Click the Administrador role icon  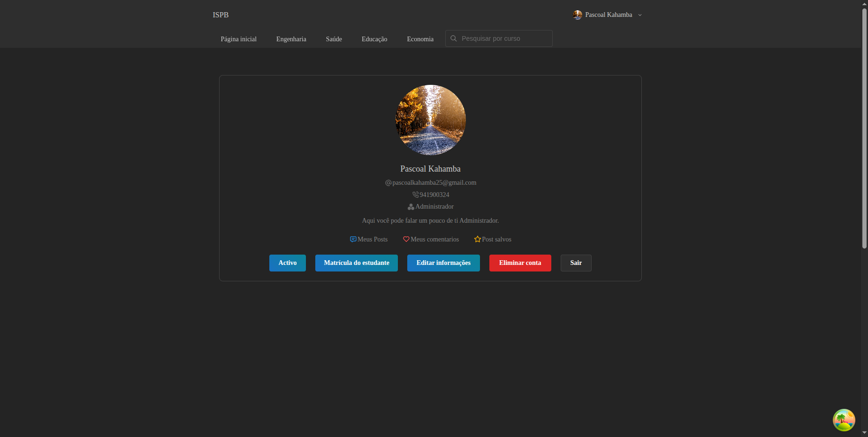coord(411,207)
